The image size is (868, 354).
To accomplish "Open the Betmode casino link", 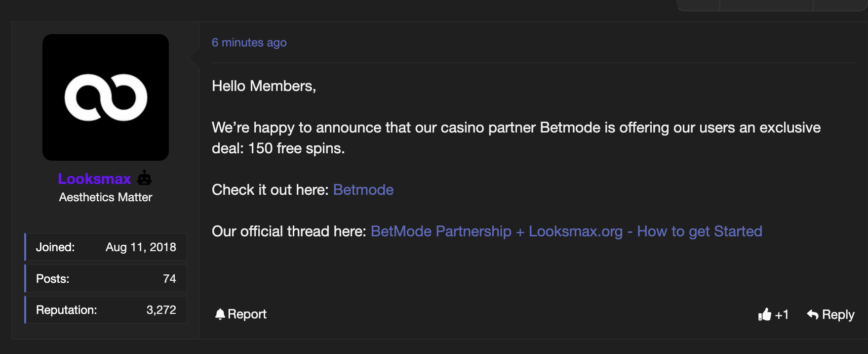I will (363, 190).
